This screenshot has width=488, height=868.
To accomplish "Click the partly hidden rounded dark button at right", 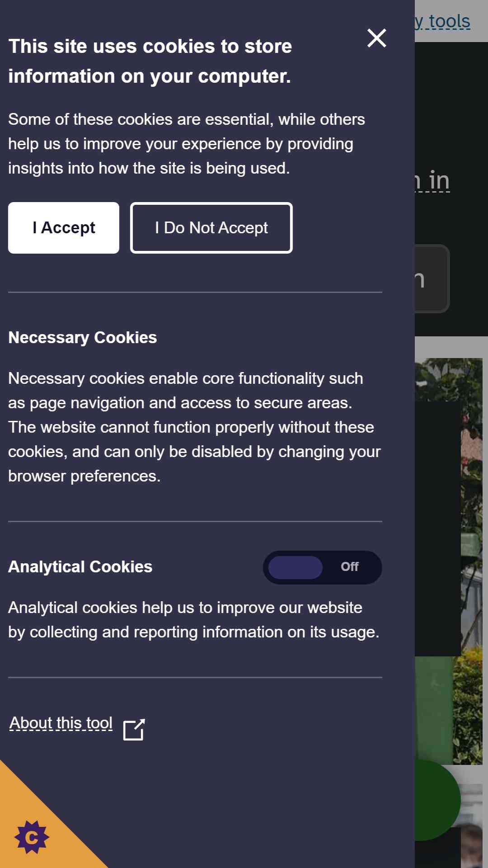I will click(432, 279).
